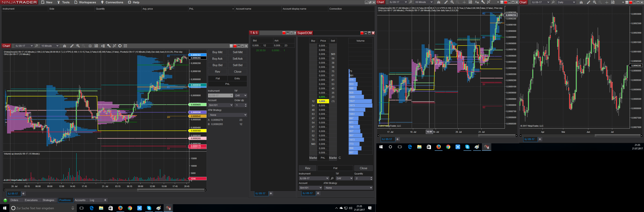The height and width of the screenshot is (212, 644).
Task: Select drawing pencil in Daily chart toolbar
Action: 588,2
